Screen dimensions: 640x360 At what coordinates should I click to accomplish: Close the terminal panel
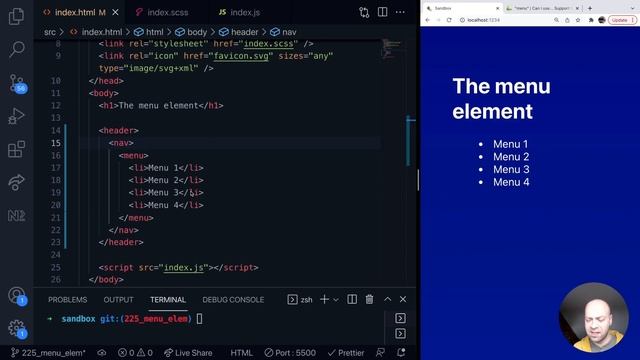point(403,300)
